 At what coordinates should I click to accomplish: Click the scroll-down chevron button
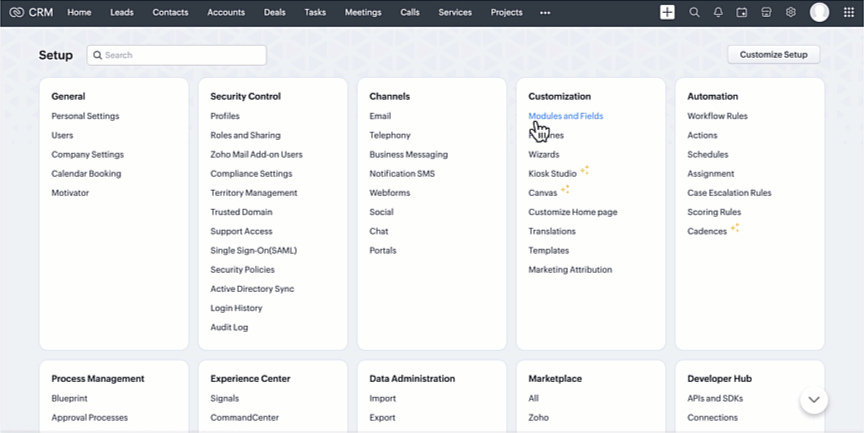pos(813,399)
